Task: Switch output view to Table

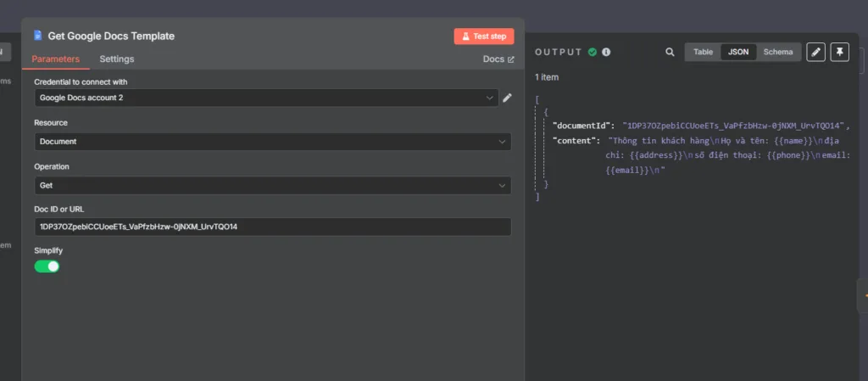Action: pyautogui.click(x=703, y=52)
